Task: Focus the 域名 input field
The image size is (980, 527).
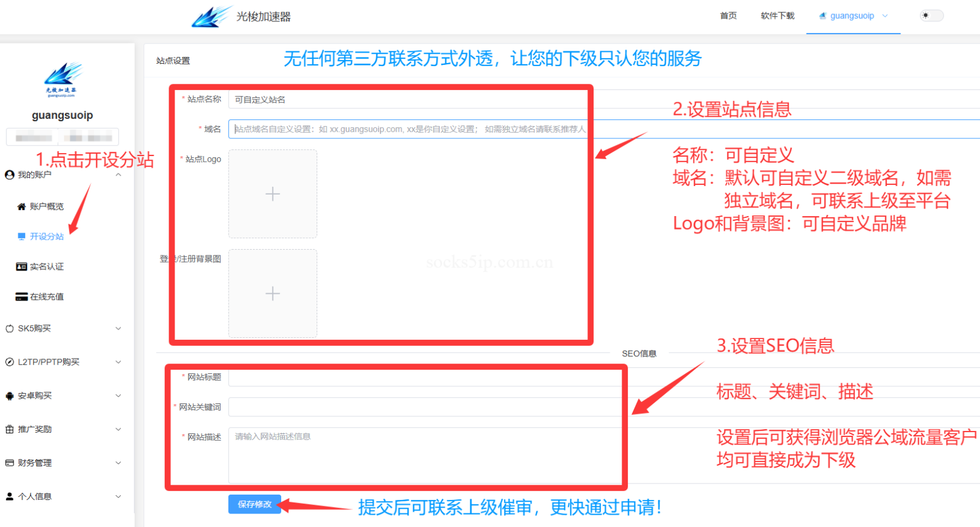Action: click(604, 129)
